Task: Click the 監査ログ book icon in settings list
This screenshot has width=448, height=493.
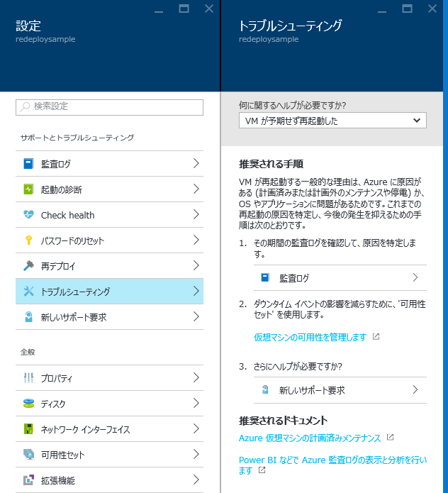Action: 28,164
